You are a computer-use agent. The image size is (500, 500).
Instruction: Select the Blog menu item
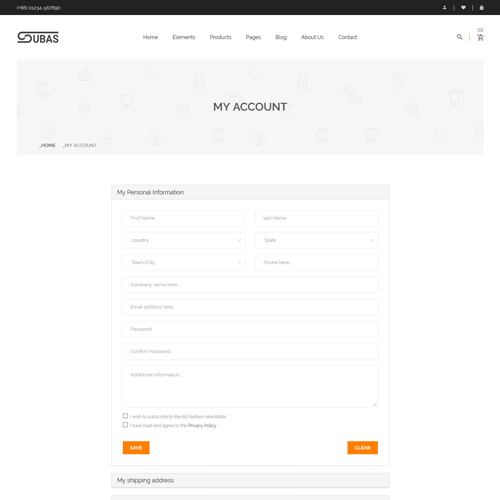(x=281, y=37)
